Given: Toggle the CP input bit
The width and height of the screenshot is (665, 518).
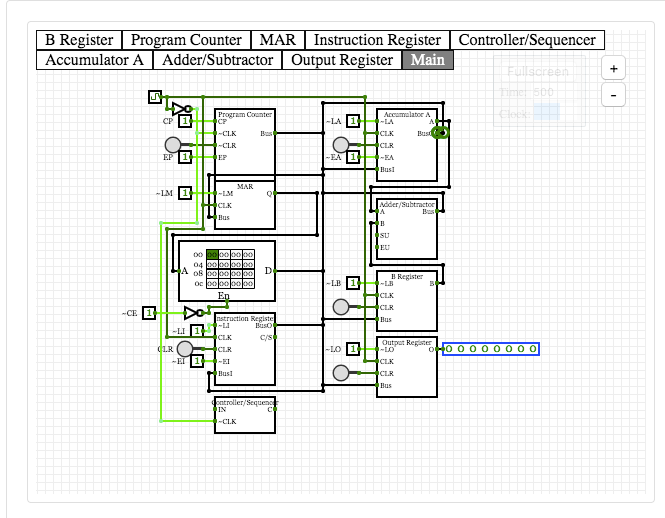Looking at the screenshot, I should coord(185,121).
